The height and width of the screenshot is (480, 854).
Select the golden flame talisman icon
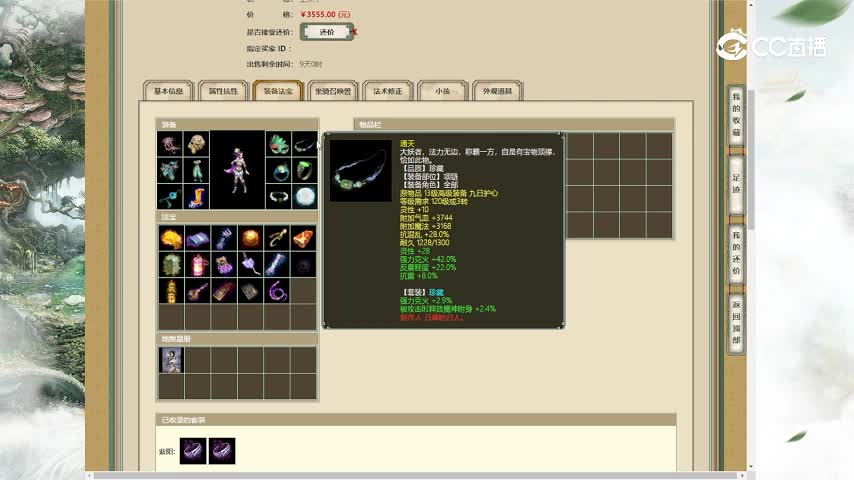(171, 238)
